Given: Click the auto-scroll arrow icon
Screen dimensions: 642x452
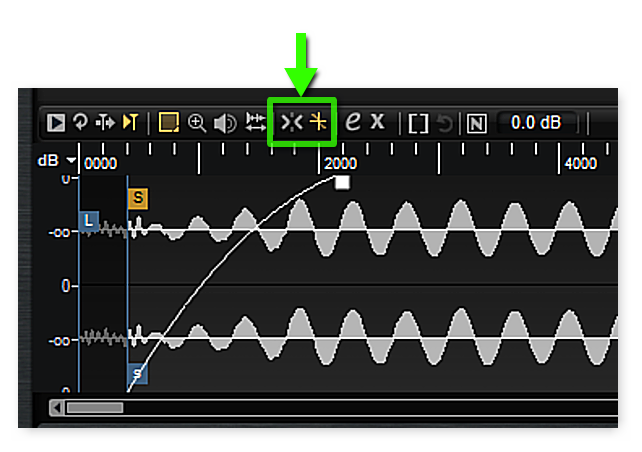Looking at the screenshot, I should pos(105,122).
